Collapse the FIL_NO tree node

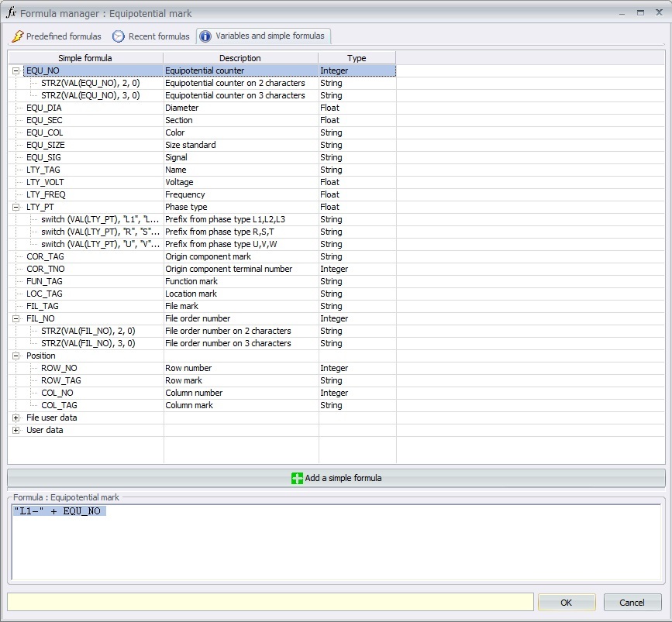16,318
